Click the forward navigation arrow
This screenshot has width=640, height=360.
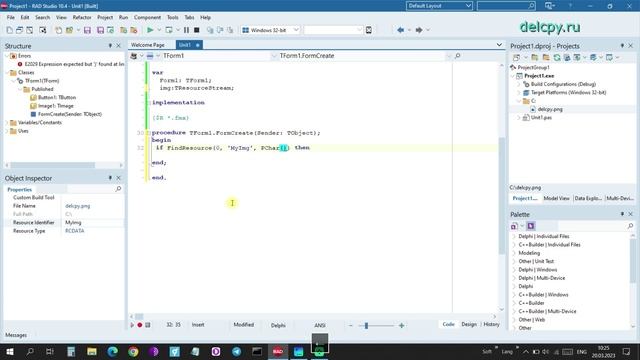[x=419, y=30]
